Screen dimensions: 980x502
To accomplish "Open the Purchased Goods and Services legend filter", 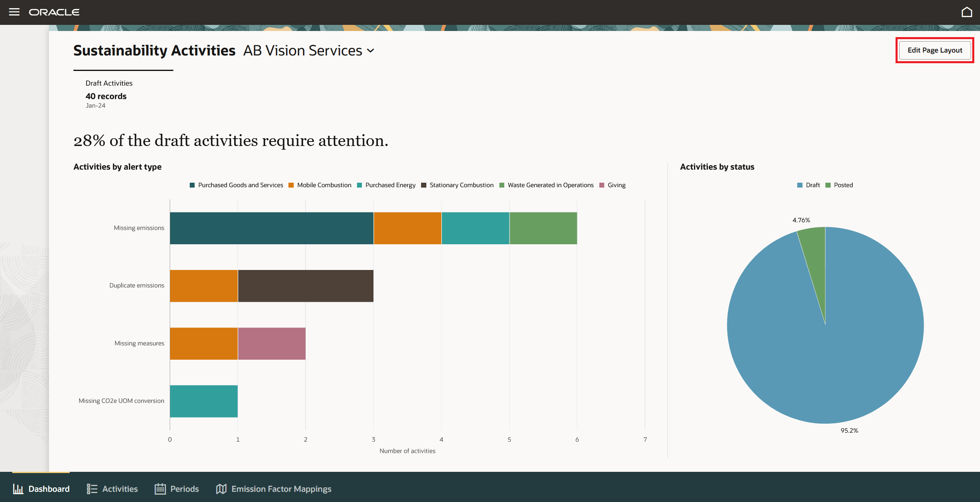I will (x=236, y=185).
